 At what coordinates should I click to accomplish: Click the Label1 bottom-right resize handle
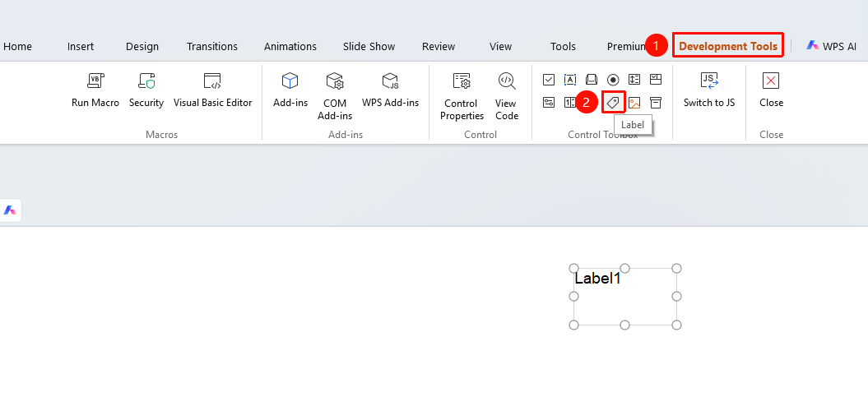(676, 325)
